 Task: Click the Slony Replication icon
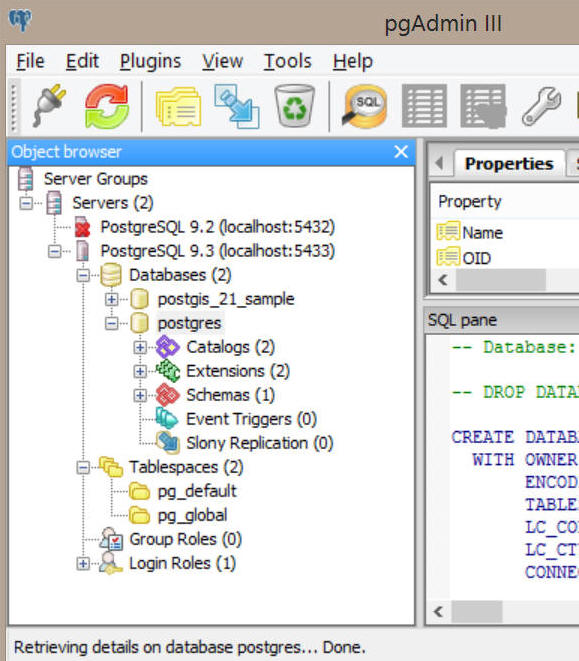(168, 442)
